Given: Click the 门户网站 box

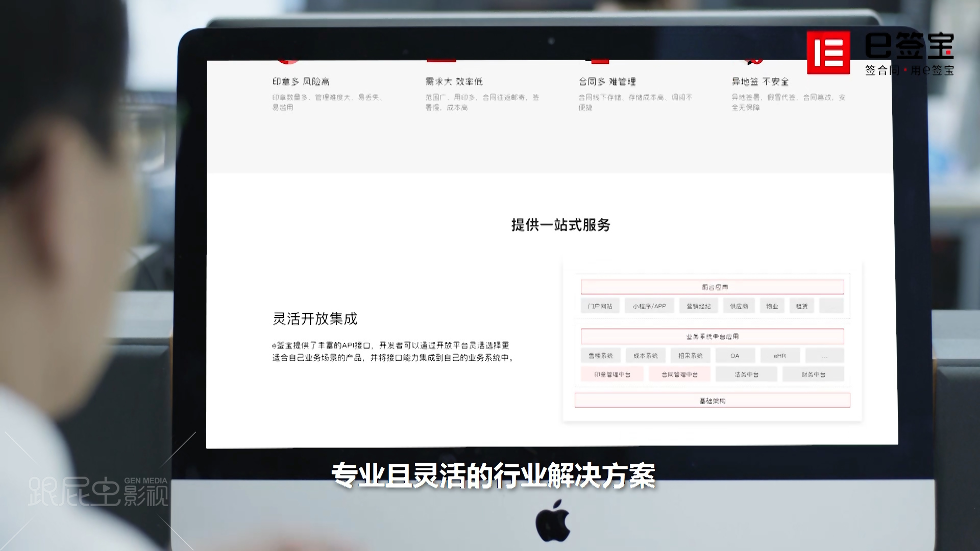Looking at the screenshot, I should [x=600, y=306].
